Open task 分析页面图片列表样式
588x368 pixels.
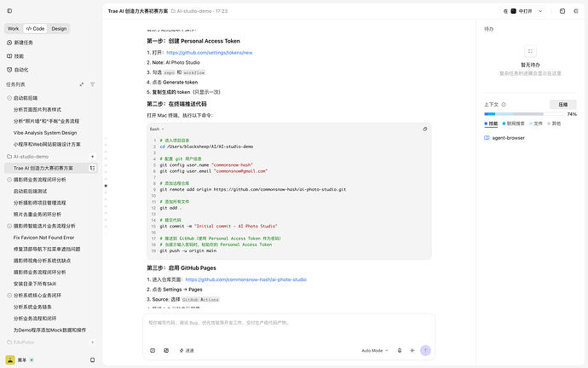pos(37,109)
